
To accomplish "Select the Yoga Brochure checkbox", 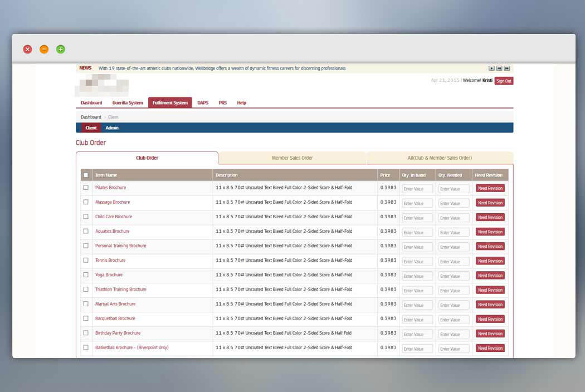I will [86, 275].
